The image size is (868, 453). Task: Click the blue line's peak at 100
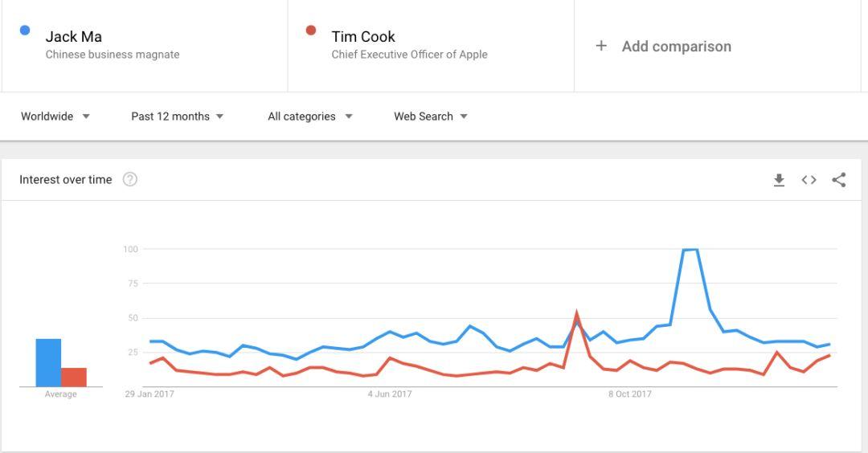pos(690,250)
